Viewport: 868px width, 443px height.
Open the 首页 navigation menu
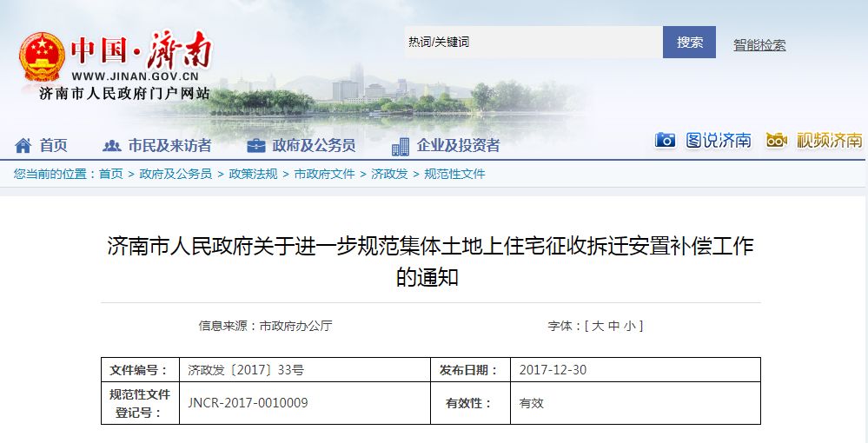53,146
